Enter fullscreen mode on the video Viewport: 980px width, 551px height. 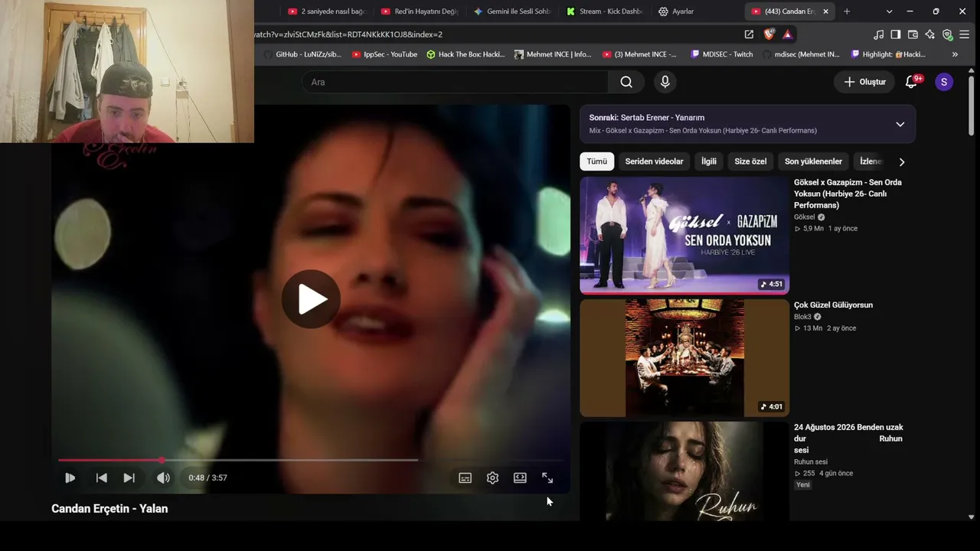(547, 478)
